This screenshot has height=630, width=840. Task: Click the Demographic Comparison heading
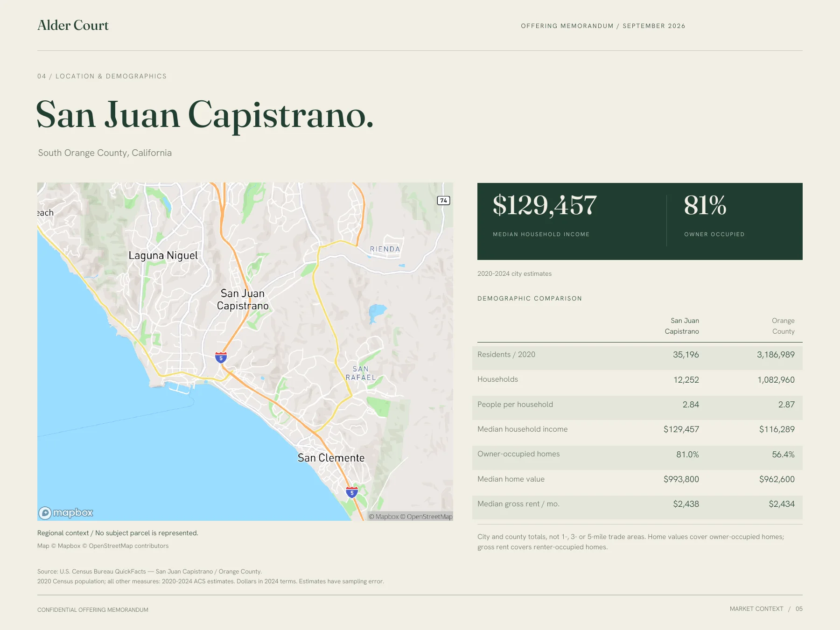530,299
